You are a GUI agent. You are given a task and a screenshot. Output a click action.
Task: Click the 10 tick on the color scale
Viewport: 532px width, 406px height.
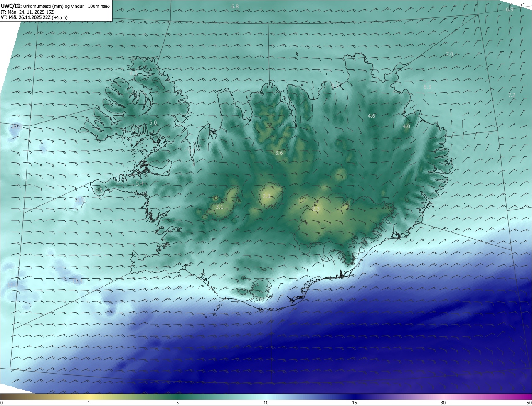[266, 403]
